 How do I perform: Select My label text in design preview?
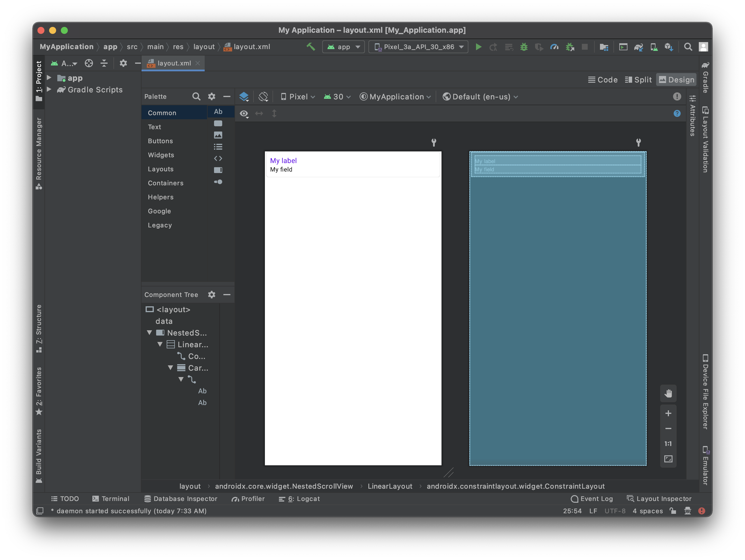283,161
